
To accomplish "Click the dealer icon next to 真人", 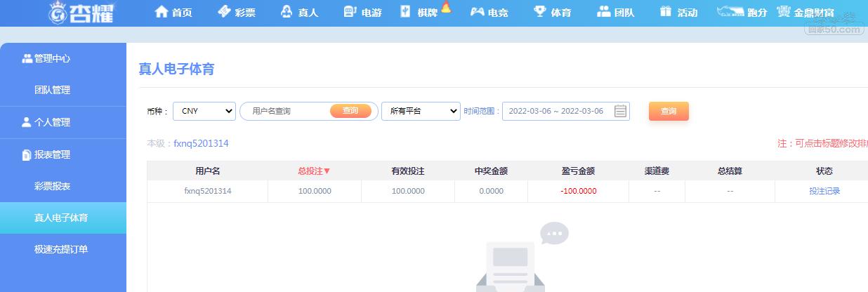I will [286, 11].
